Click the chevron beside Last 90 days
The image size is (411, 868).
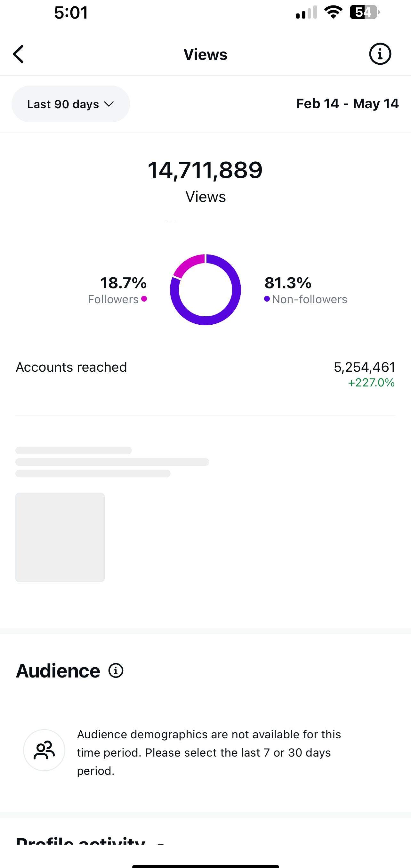[109, 104]
